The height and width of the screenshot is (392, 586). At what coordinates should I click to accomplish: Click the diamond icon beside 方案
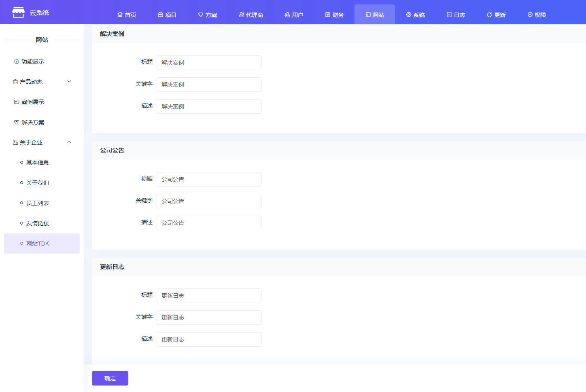pos(201,15)
